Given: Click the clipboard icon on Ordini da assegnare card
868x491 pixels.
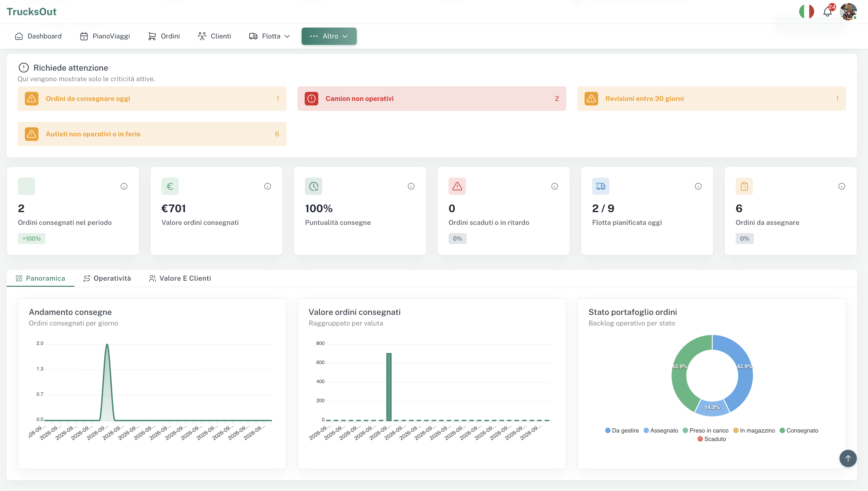Looking at the screenshot, I should pyautogui.click(x=744, y=186).
